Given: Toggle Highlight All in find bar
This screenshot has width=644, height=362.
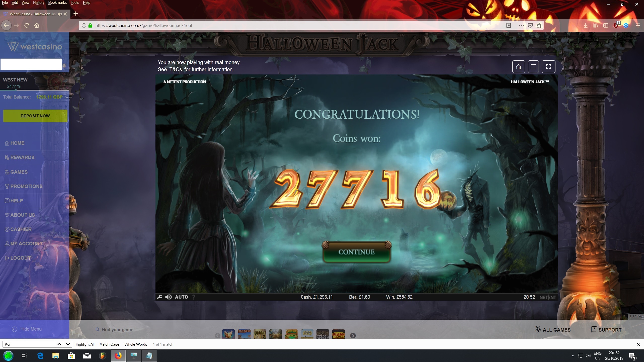Looking at the screenshot, I should (85, 344).
